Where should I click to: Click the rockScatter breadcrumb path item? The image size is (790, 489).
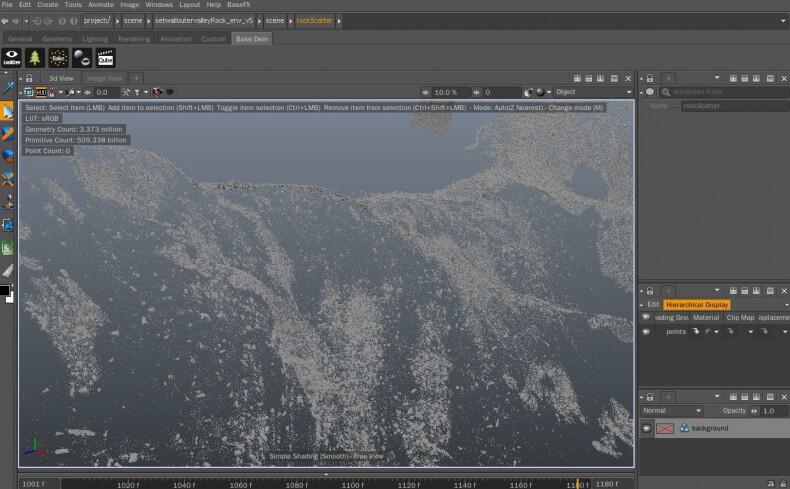314,21
